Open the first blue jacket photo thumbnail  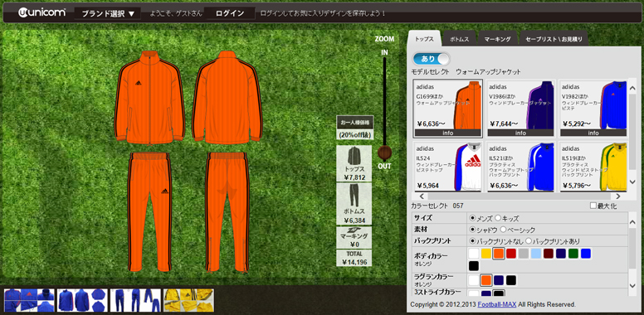29,300
